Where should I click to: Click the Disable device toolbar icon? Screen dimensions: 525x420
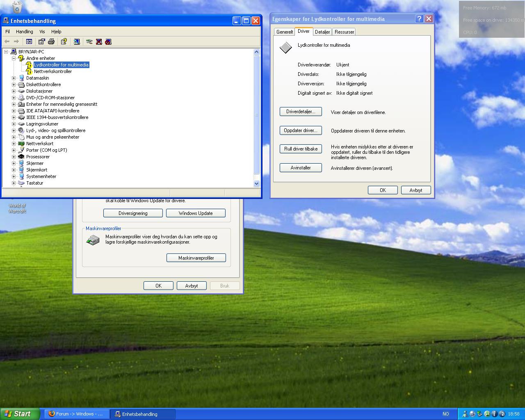108,41
